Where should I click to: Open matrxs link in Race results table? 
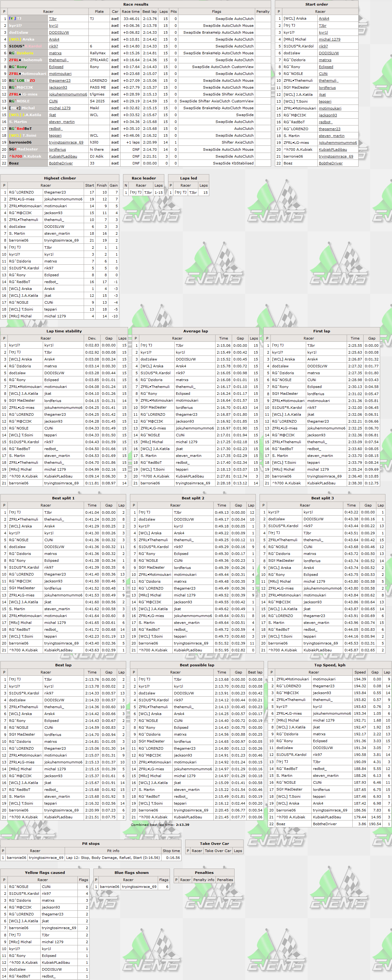(x=55, y=53)
